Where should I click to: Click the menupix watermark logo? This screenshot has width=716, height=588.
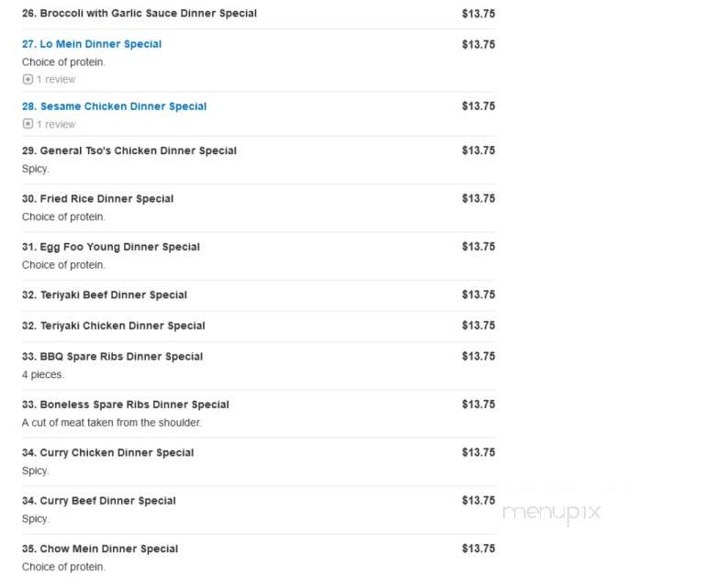click(551, 513)
